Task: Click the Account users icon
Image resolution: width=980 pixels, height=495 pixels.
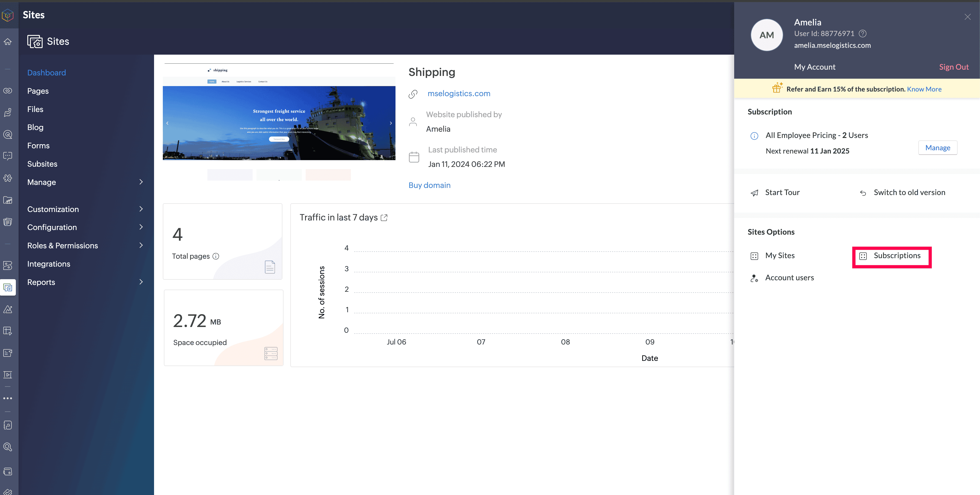Action: pos(754,278)
